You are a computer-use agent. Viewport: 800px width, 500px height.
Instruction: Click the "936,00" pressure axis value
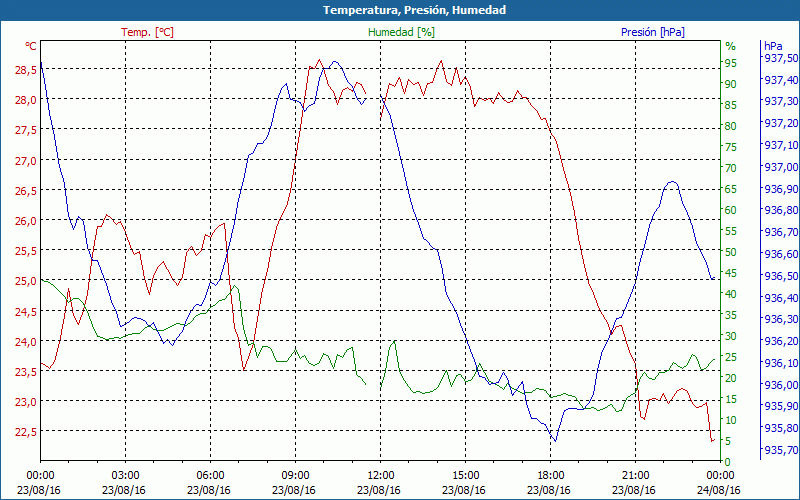coord(781,385)
